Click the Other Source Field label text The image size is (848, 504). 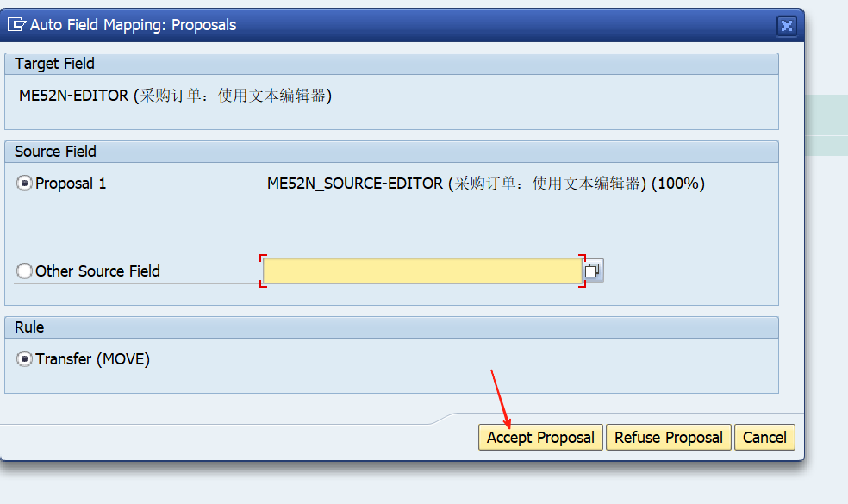click(x=97, y=271)
